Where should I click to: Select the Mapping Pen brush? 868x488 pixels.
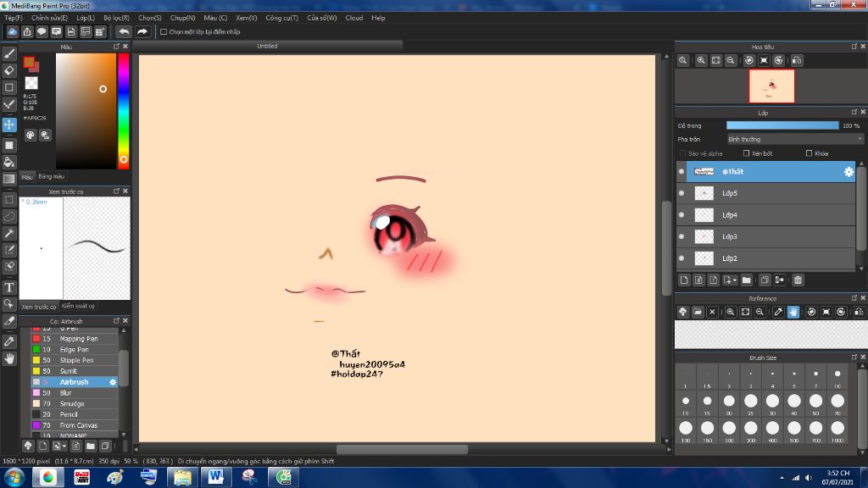75,339
